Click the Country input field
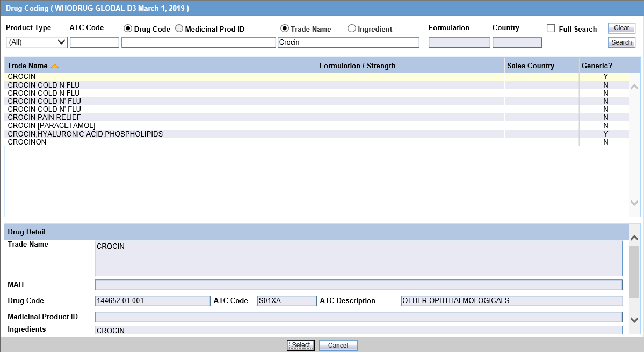The width and height of the screenshot is (644, 352). coord(517,42)
